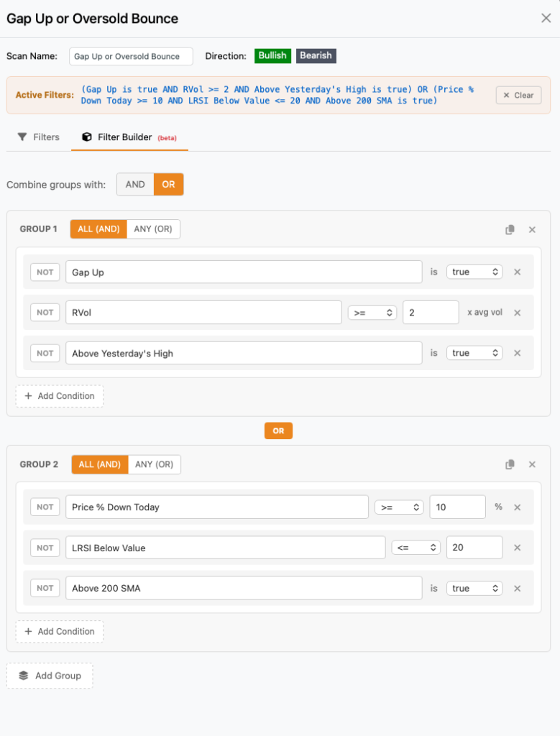Click the Scan Name input field

coord(131,57)
